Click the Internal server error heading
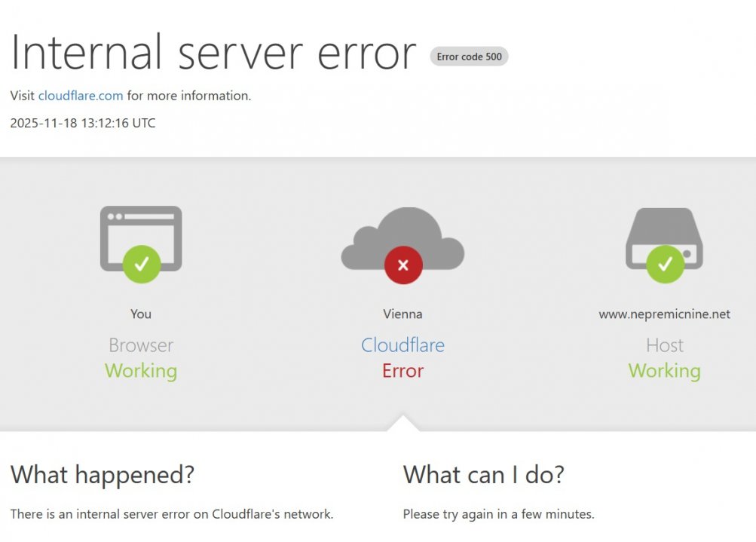The width and height of the screenshot is (756, 542). [213, 54]
